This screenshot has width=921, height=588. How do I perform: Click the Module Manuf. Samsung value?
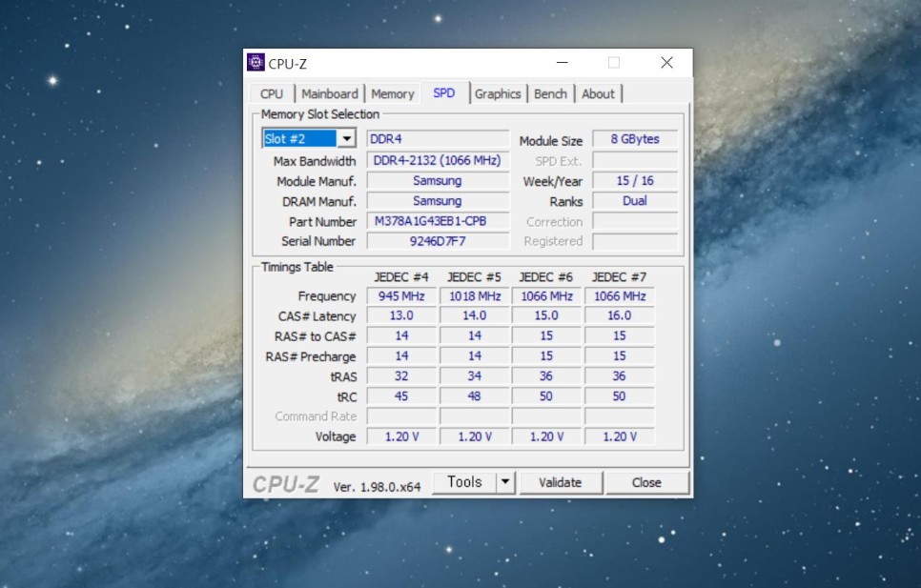[x=438, y=181]
